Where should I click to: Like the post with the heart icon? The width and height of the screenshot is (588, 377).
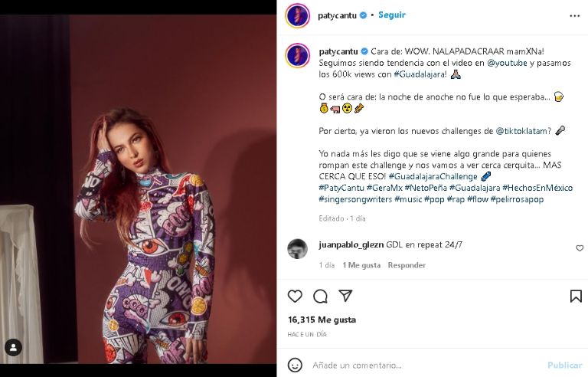[295, 297]
